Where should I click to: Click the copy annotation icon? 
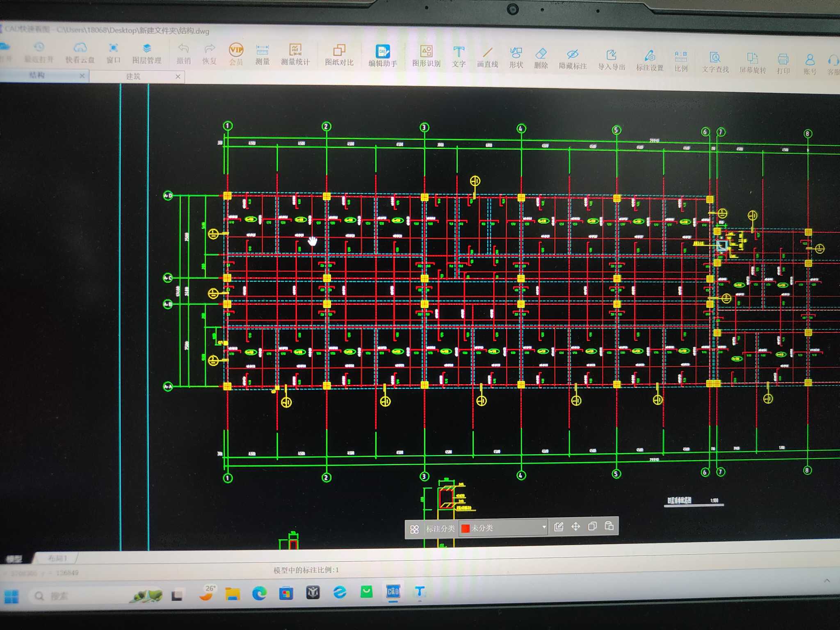coord(592,526)
